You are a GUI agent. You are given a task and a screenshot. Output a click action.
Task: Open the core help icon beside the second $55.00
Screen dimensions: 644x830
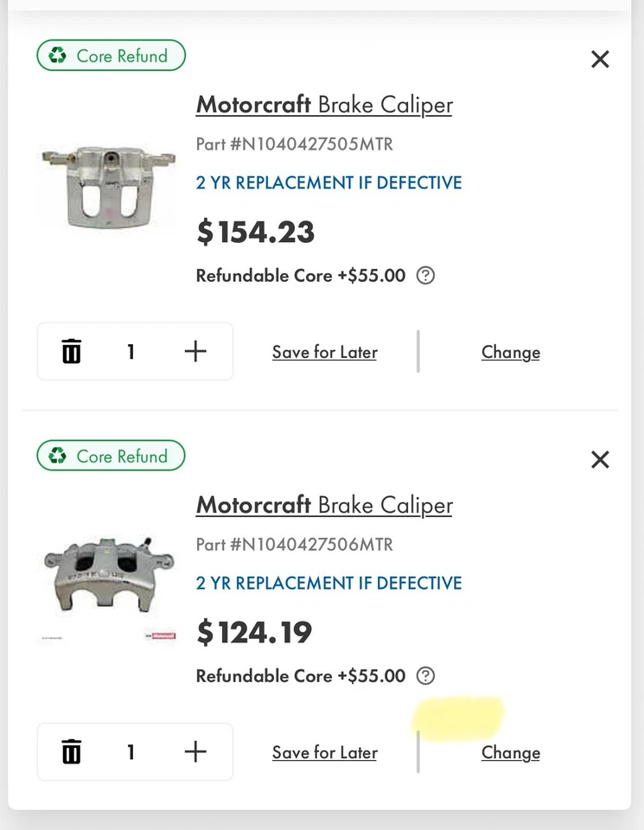(x=425, y=676)
